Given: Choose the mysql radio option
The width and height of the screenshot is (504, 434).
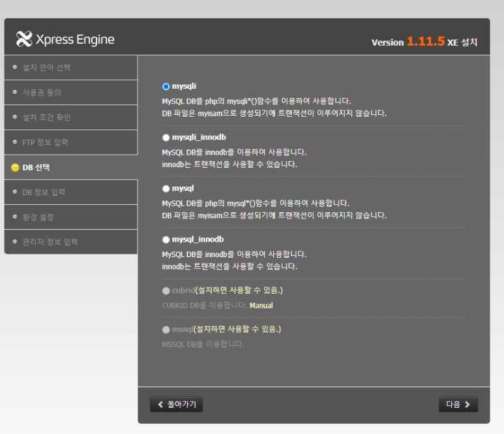Looking at the screenshot, I should click(166, 189).
